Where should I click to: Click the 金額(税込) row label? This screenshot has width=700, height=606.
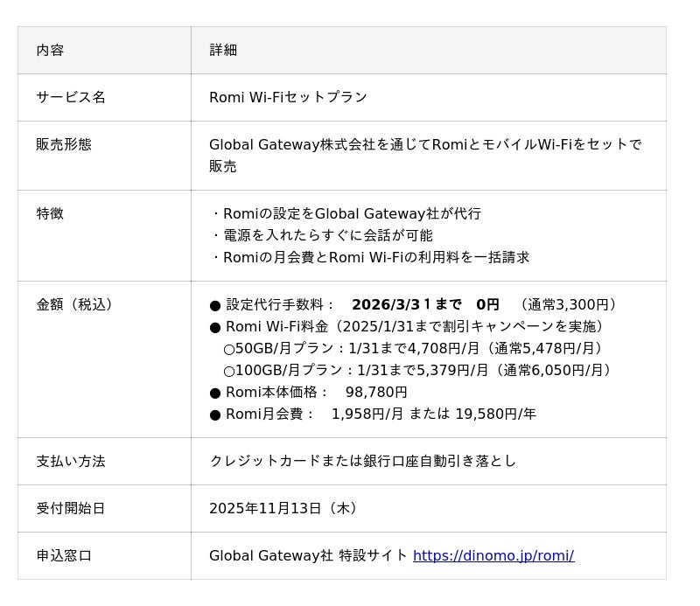[74, 304]
